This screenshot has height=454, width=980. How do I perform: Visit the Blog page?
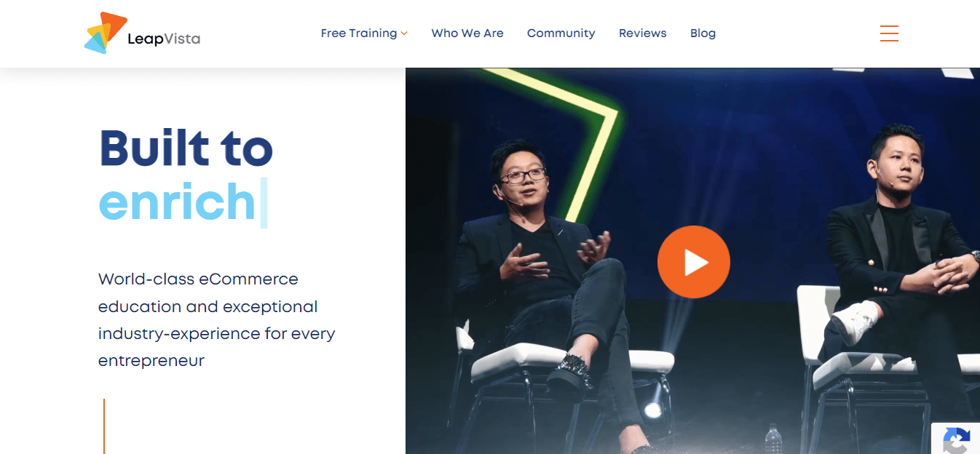[x=703, y=33]
